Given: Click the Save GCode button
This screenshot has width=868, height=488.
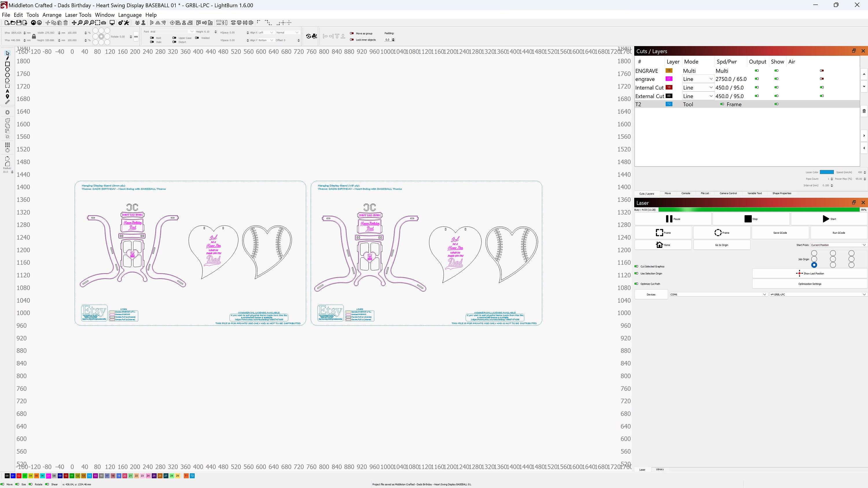Looking at the screenshot, I should (780, 233).
